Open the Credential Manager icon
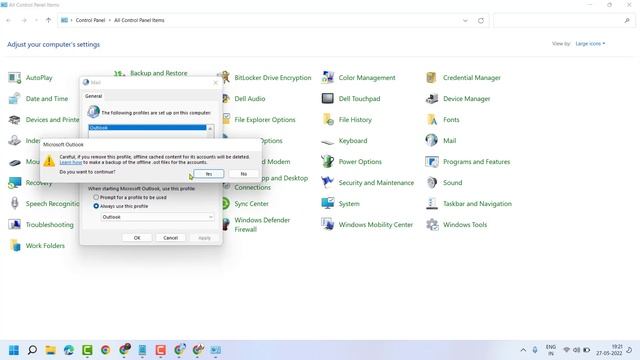This screenshot has width=640, height=360. (x=432, y=78)
